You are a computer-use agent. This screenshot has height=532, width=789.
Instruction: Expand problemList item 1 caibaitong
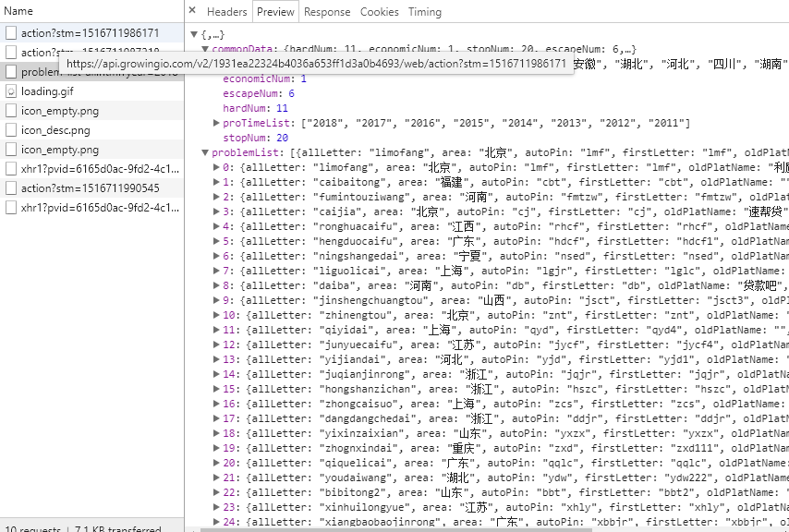tap(216, 182)
